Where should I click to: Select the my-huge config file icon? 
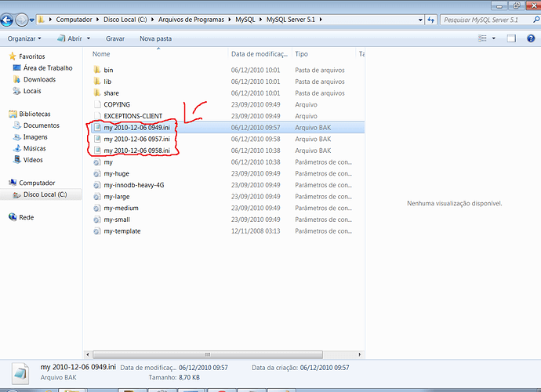(x=97, y=173)
